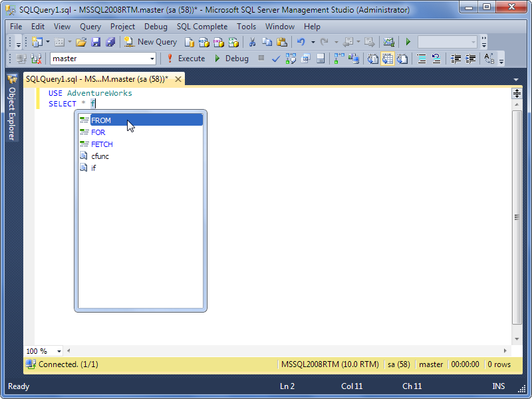The height and width of the screenshot is (399, 532).
Task: Click the Analysis Services XMLA Query icon
Action: tap(233, 42)
